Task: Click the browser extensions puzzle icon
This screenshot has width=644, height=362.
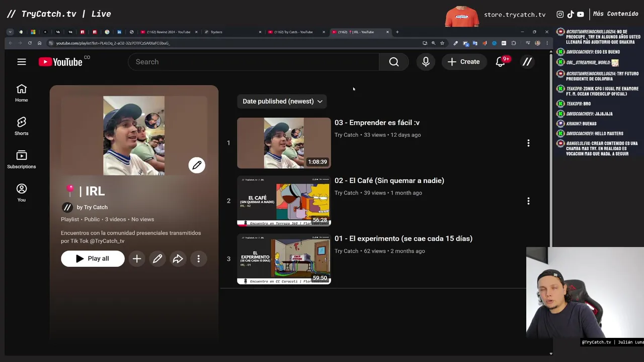Action: click(514, 43)
